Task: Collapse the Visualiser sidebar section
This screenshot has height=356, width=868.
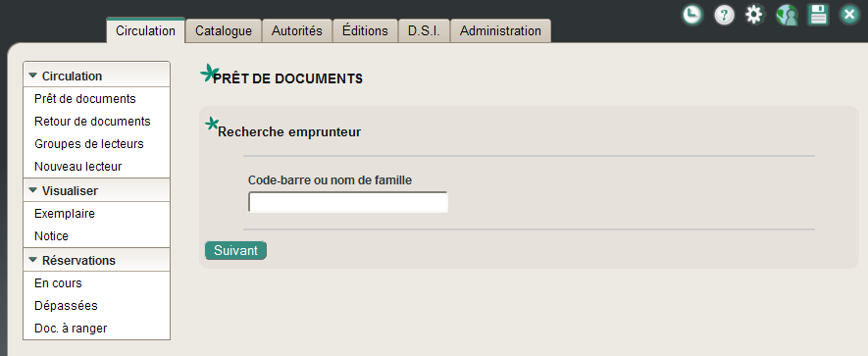Action: [32, 190]
